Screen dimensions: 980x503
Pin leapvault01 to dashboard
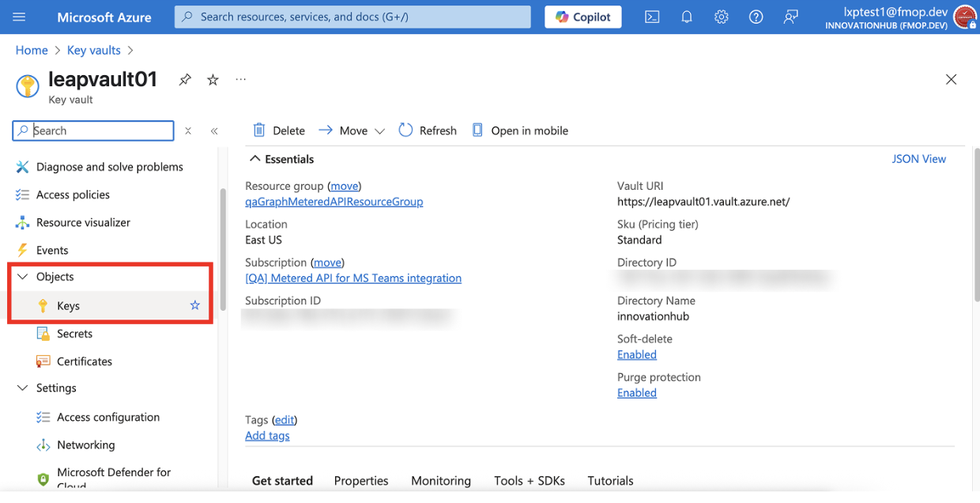click(185, 80)
